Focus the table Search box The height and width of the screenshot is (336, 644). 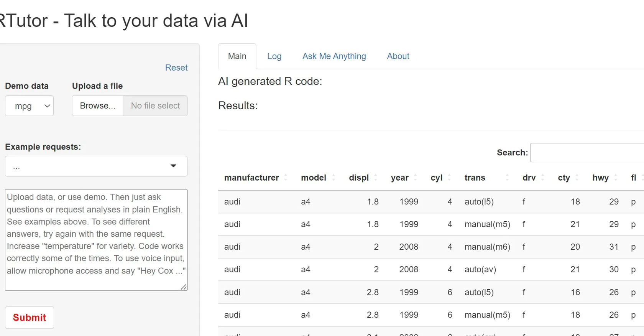point(587,153)
